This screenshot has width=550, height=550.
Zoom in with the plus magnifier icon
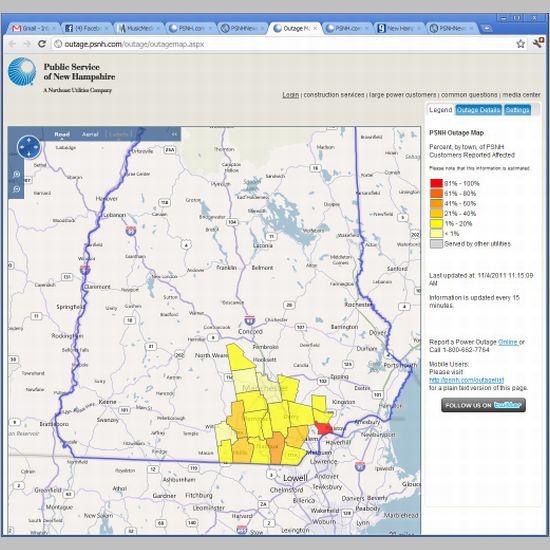click(x=16, y=174)
